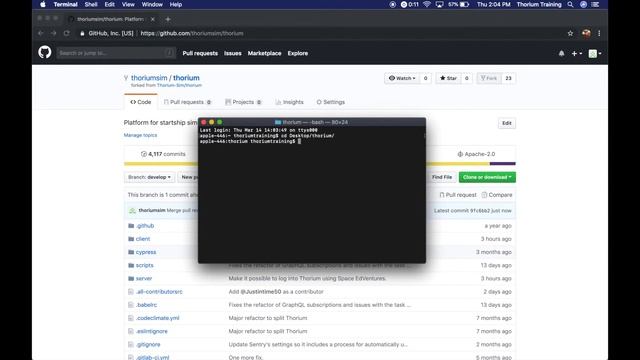The image size is (640, 360).
Task: Bookmark page with star icon
Action: pos(570,33)
